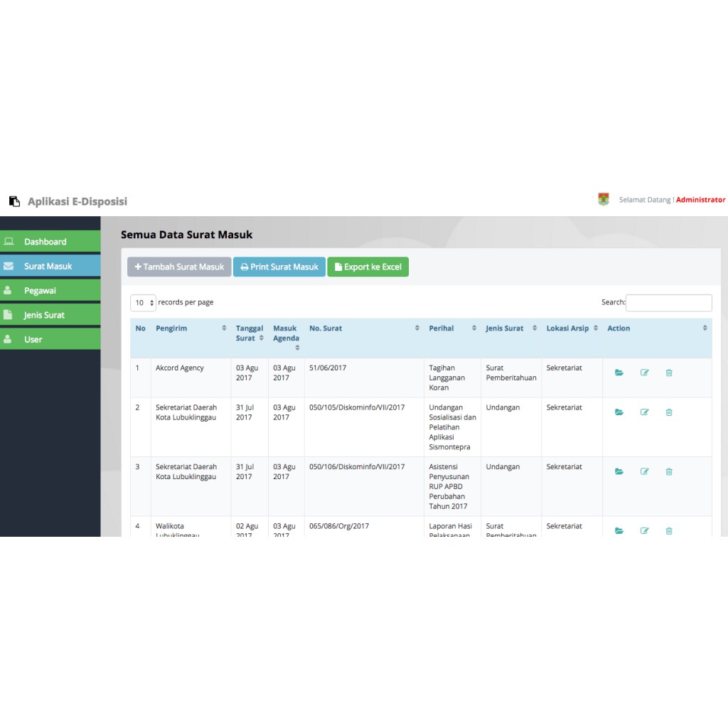This screenshot has width=728, height=728.
Task: Open the records per page dropdown
Action: pos(143,303)
